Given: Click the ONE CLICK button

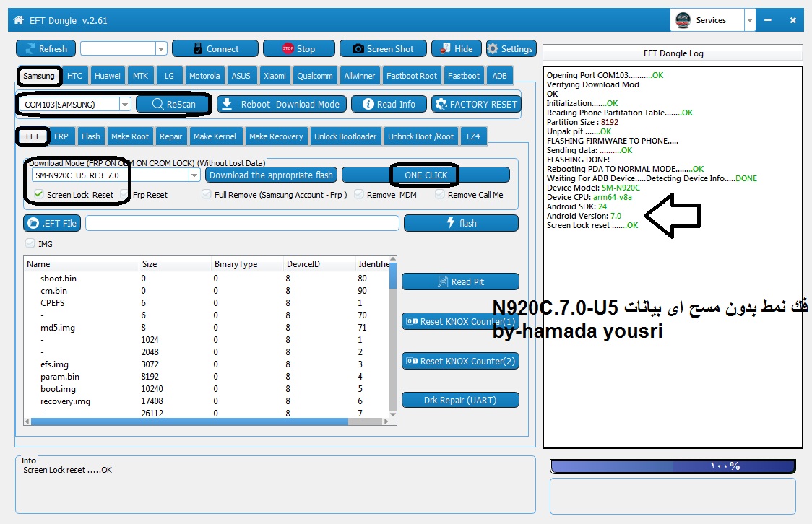Looking at the screenshot, I should click(x=426, y=175).
